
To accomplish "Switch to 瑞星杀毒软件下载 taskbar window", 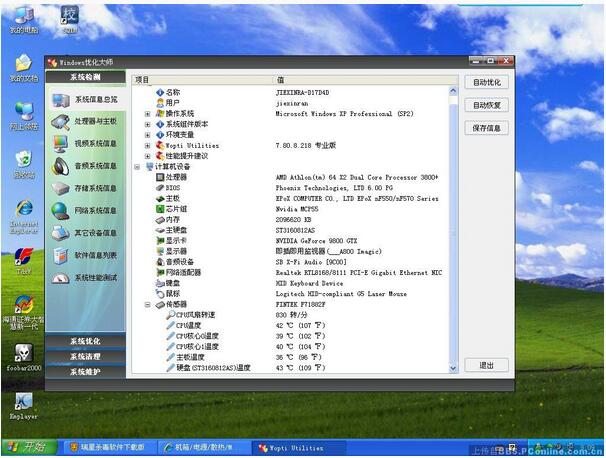I will (108, 447).
